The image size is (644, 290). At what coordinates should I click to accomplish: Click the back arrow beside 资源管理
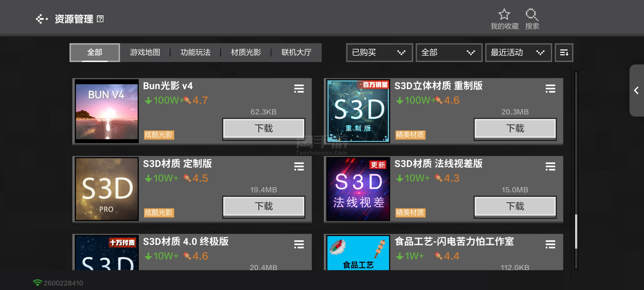coord(41,19)
